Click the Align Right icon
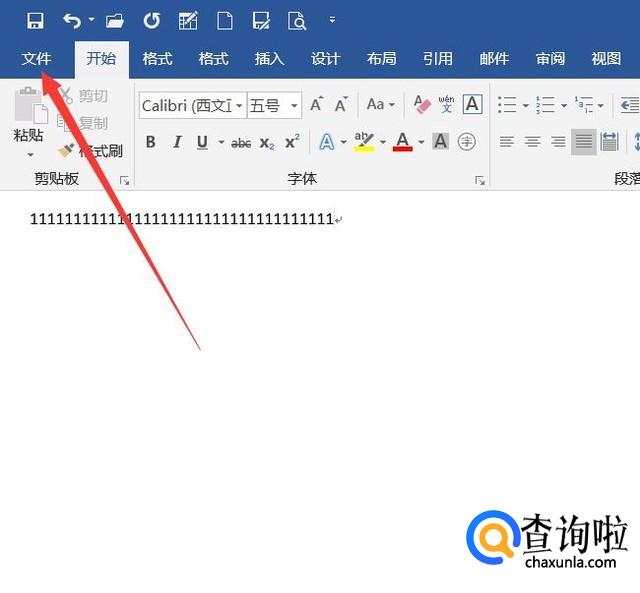 click(x=558, y=142)
